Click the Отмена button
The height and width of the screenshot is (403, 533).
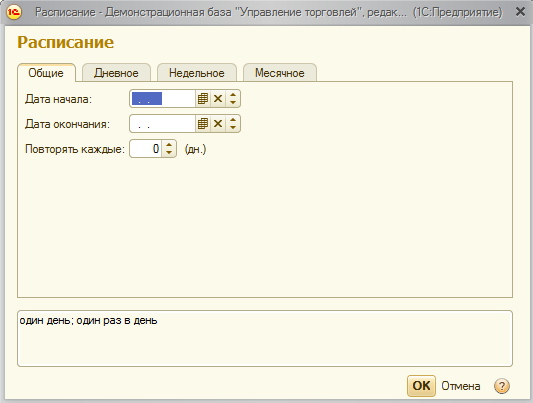461,386
